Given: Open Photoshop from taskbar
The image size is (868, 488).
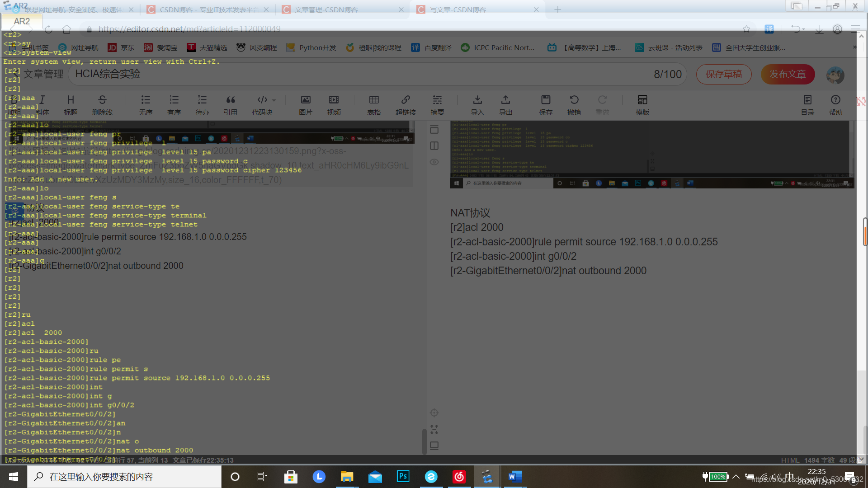Looking at the screenshot, I should 403,477.
